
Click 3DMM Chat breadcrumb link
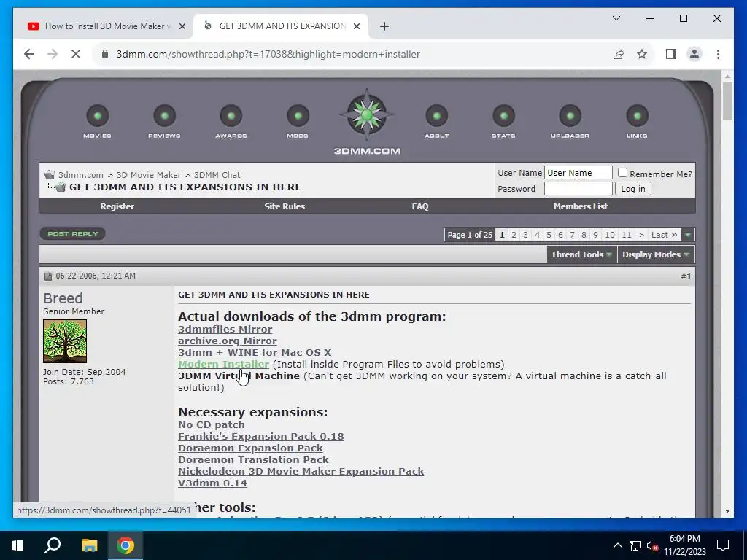(x=217, y=175)
